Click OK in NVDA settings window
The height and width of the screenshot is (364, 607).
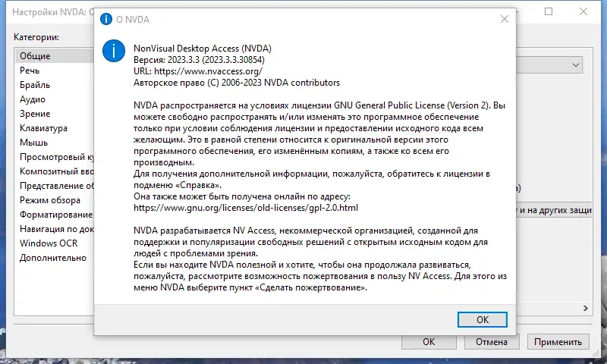pos(429,342)
